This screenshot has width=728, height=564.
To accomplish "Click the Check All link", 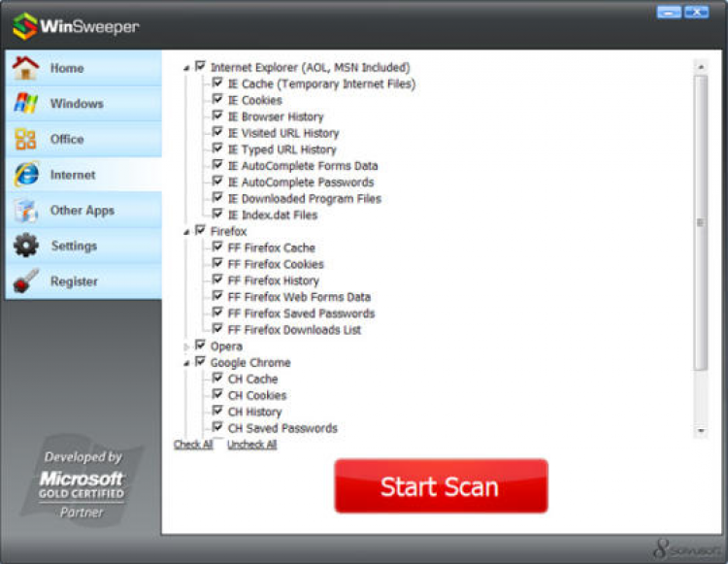I will [x=193, y=445].
